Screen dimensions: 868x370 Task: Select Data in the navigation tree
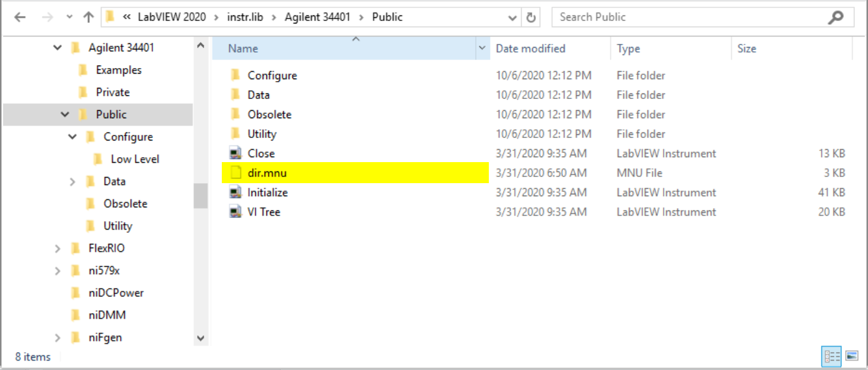[115, 181]
